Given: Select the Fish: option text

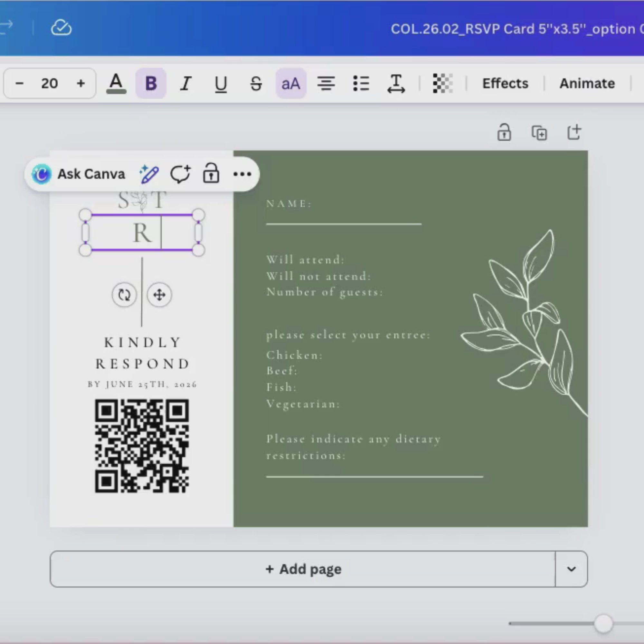Looking at the screenshot, I should [281, 387].
